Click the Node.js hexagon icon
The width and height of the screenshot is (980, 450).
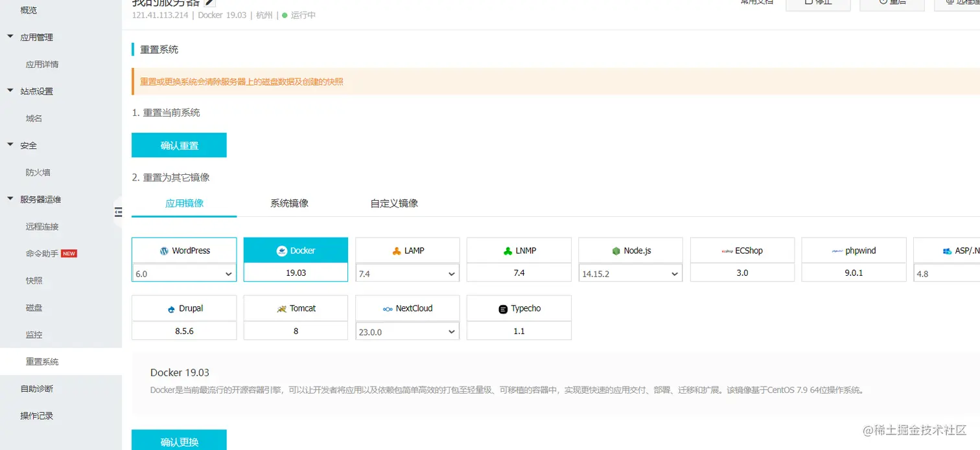(x=616, y=251)
